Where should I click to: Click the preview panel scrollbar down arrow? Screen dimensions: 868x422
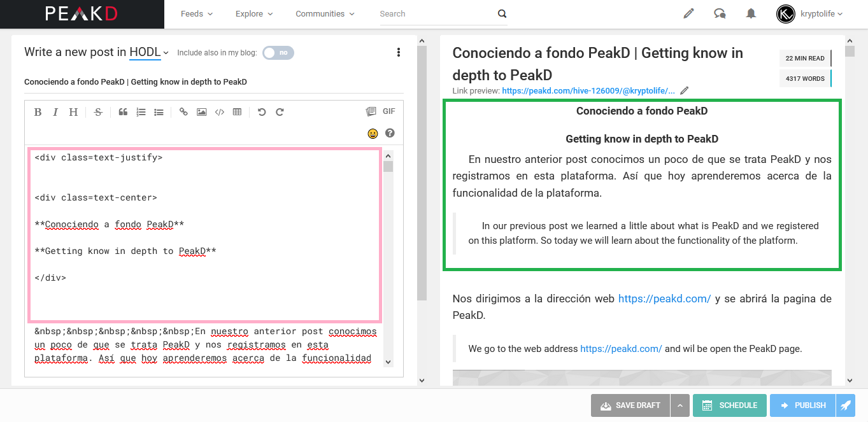[850, 380]
